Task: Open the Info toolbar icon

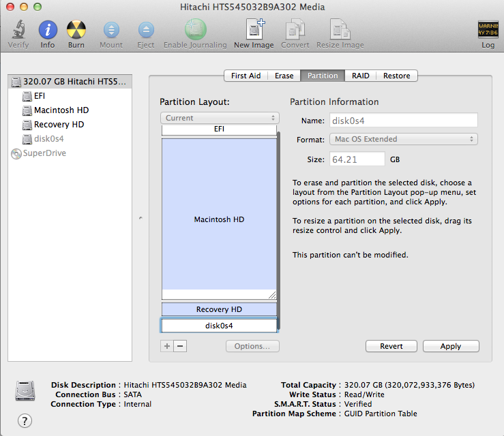Action: [x=48, y=29]
